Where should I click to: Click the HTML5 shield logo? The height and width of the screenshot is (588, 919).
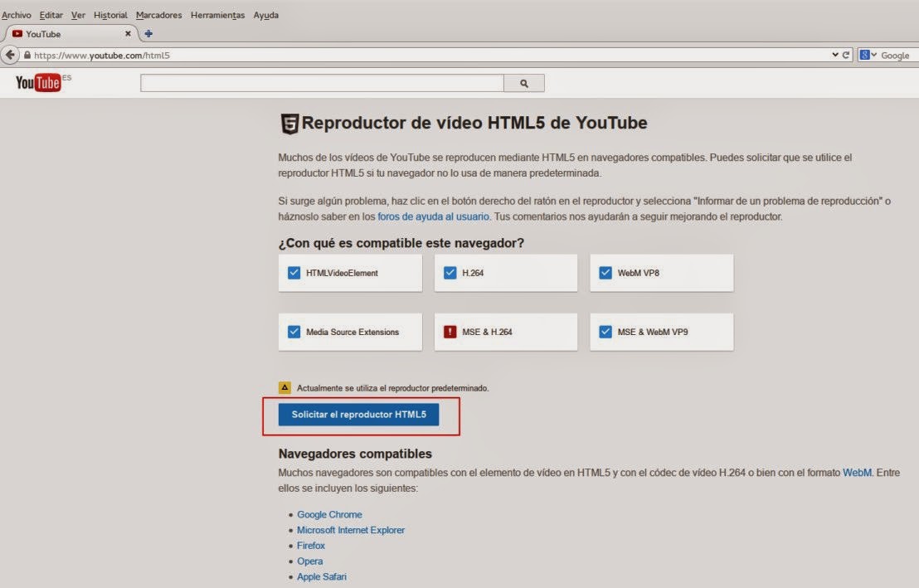pos(289,124)
